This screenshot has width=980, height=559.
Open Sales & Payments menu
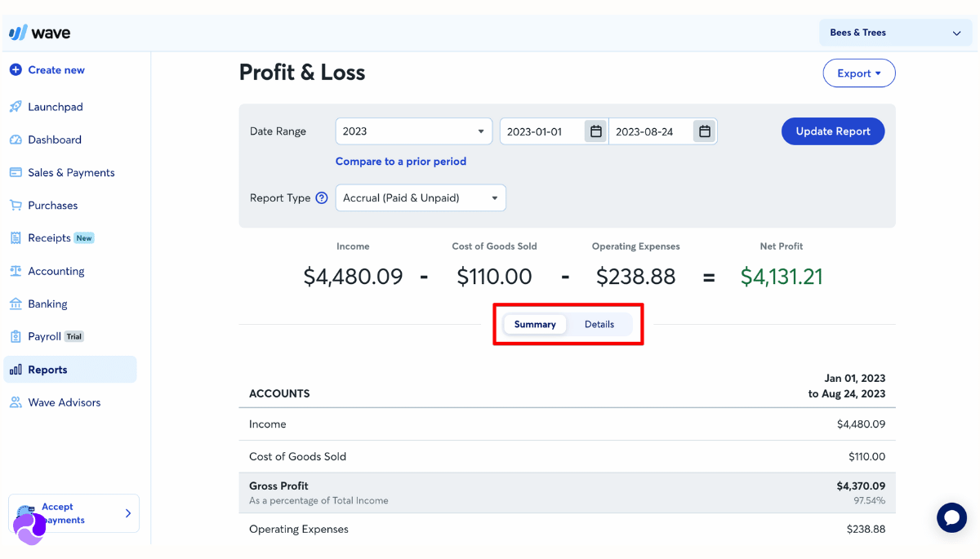71,172
